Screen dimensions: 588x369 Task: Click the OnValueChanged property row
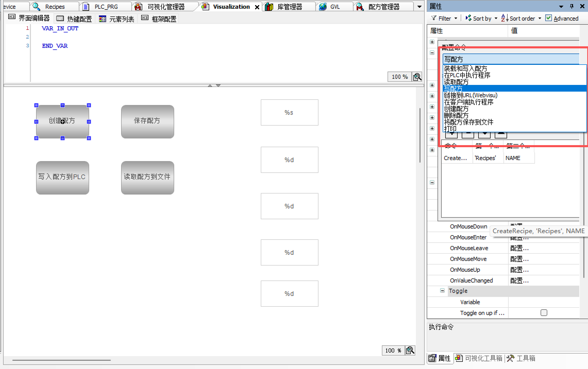coord(503,280)
